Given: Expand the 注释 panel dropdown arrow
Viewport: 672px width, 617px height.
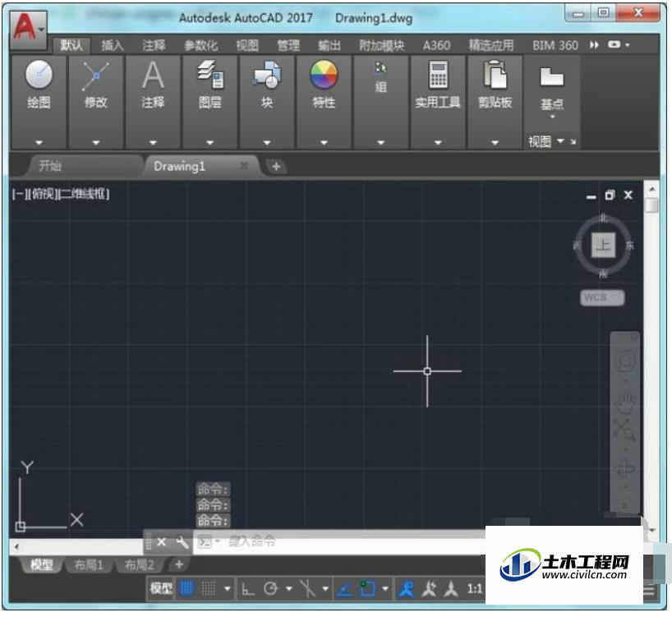Looking at the screenshot, I should coord(153,142).
